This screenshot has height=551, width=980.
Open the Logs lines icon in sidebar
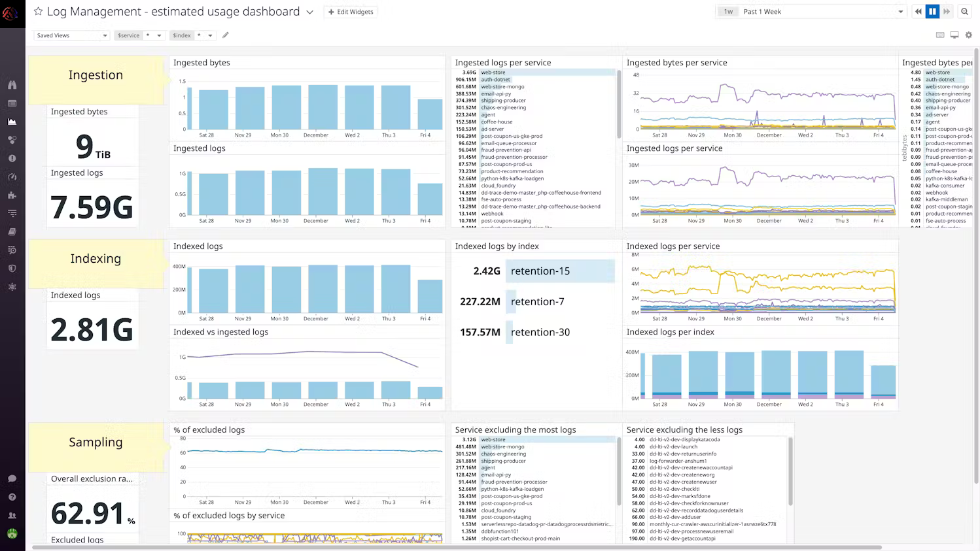pyautogui.click(x=12, y=213)
